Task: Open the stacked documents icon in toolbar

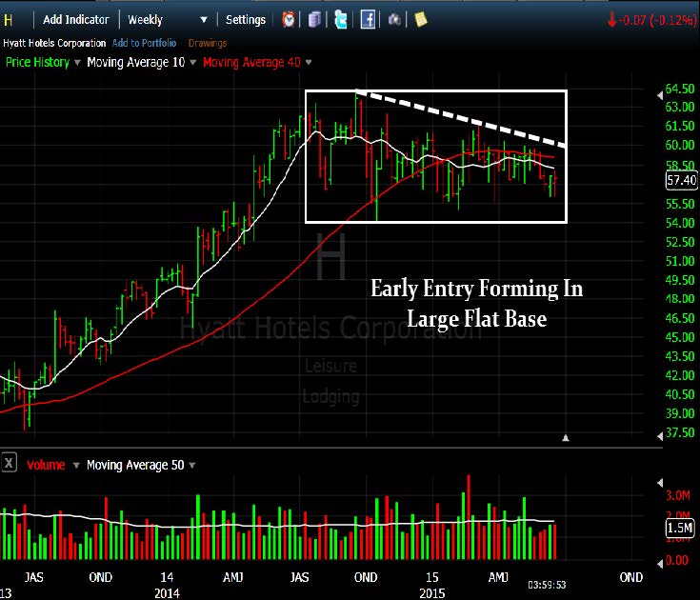Action: click(314, 20)
